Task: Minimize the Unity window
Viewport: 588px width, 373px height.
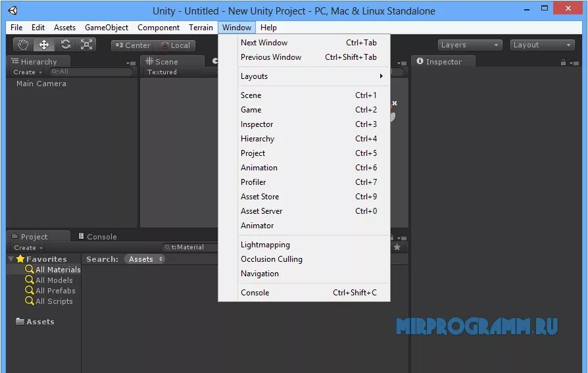Action: 527,9
